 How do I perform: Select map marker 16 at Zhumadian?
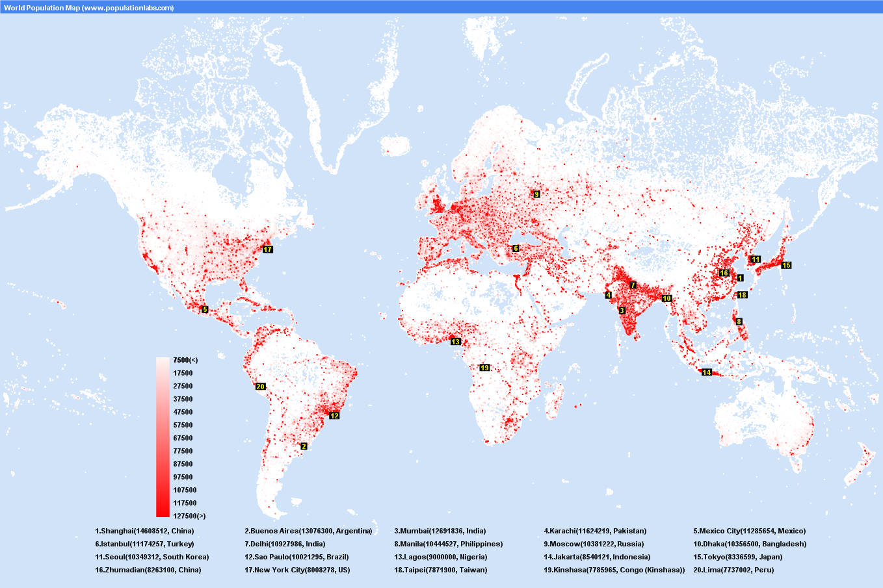tap(724, 273)
